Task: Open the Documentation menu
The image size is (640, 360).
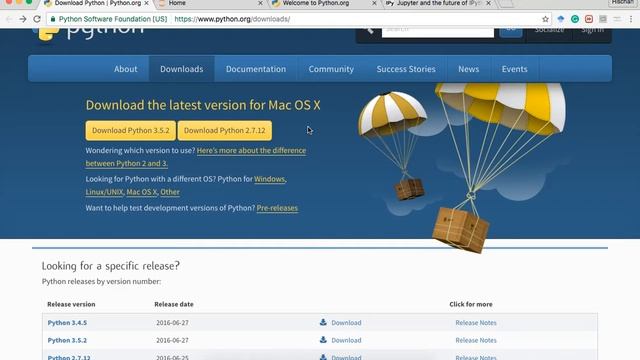Action: (256, 69)
